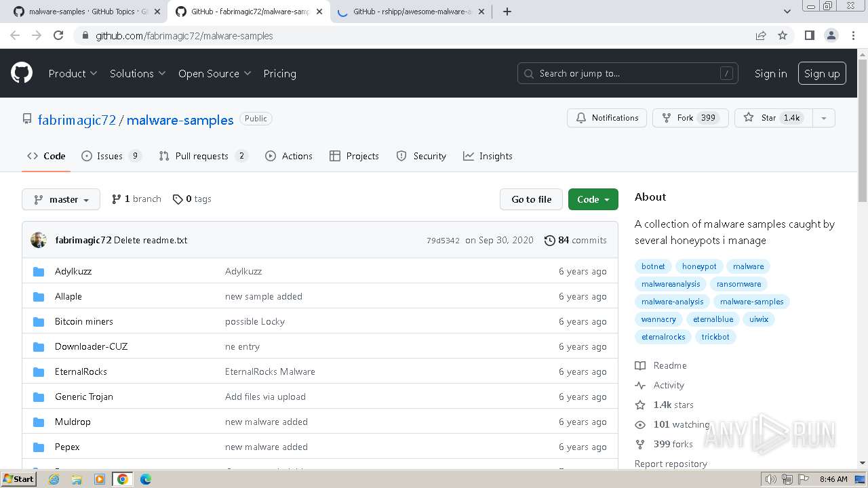Click Chrome's back arrow
This screenshot has height=488, width=868.
[15, 35]
